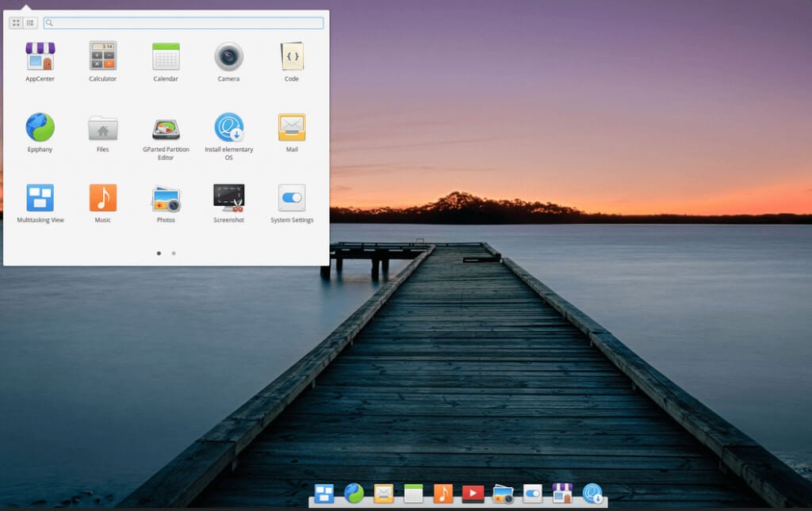
Task: Click the Mail icon in the dock
Action: 384,494
